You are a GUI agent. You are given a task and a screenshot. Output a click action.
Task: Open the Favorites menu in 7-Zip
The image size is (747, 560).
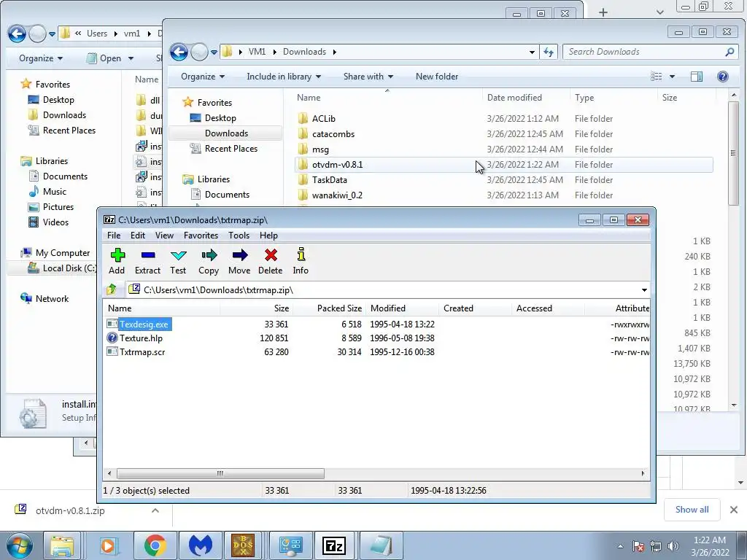click(x=201, y=236)
